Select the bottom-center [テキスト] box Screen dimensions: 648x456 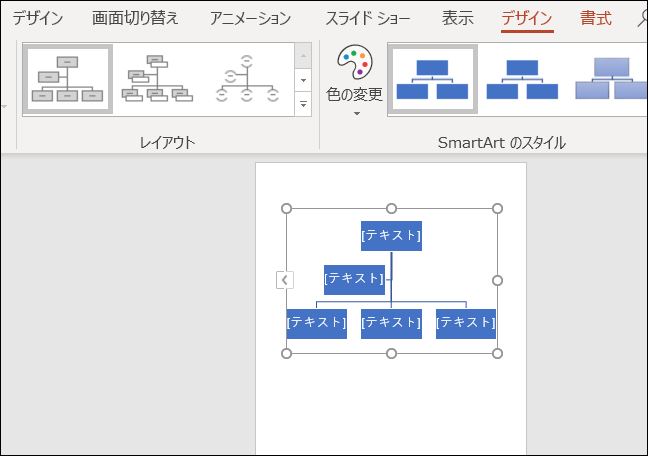click(x=391, y=324)
